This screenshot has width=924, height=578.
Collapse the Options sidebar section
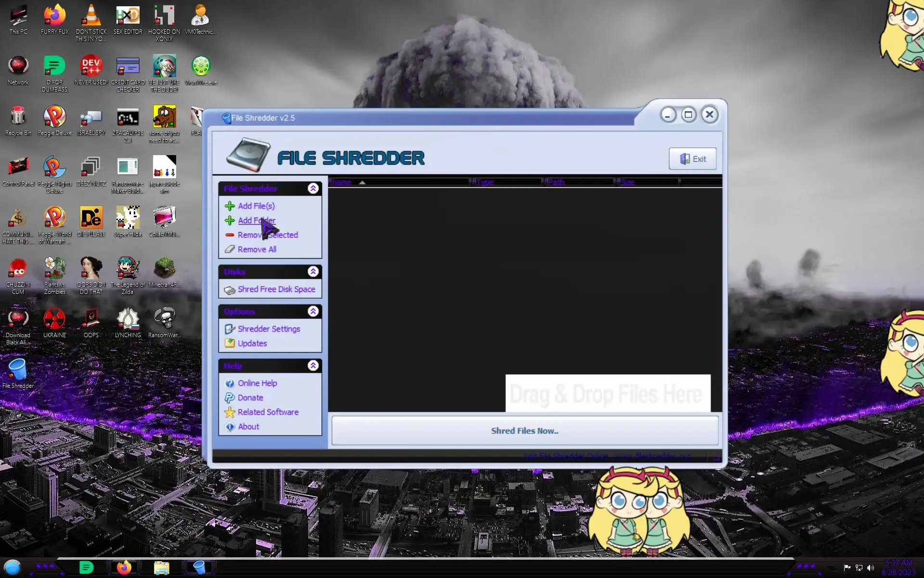tap(313, 312)
